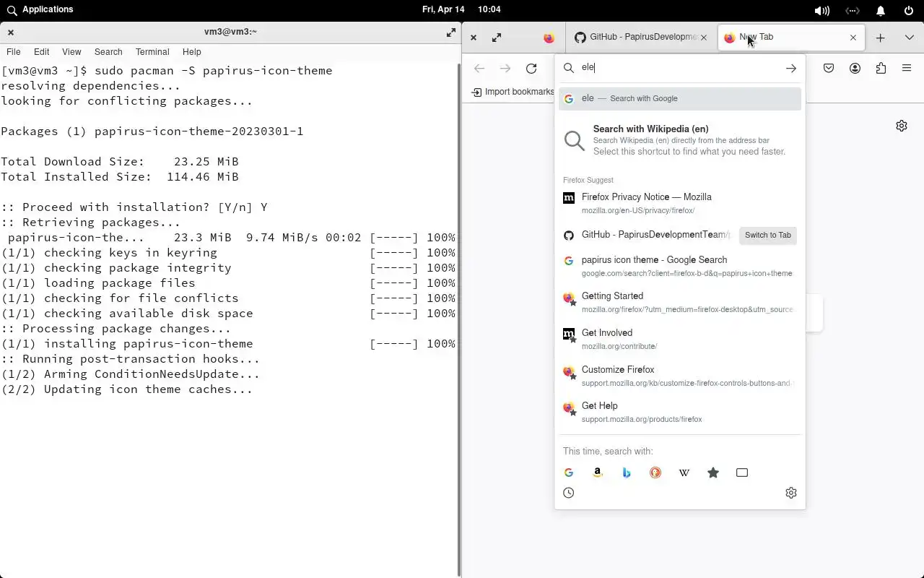The width and height of the screenshot is (924, 578).
Task: Search history using the clock icon
Action: [x=569, y=493]
